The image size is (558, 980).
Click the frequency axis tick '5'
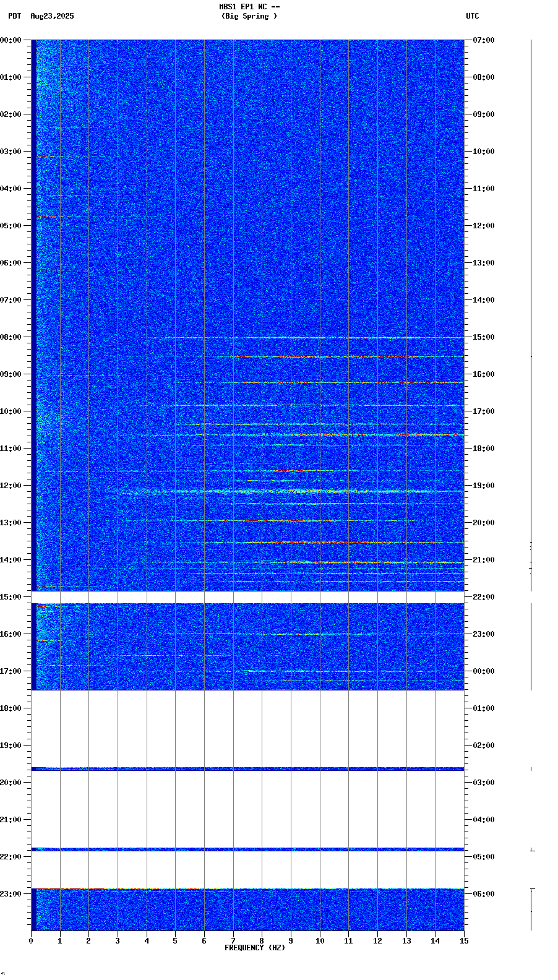coord(175,941)
